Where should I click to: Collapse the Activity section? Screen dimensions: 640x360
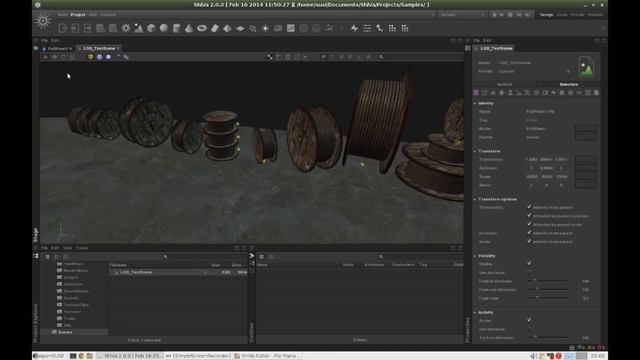click(475, 312)
